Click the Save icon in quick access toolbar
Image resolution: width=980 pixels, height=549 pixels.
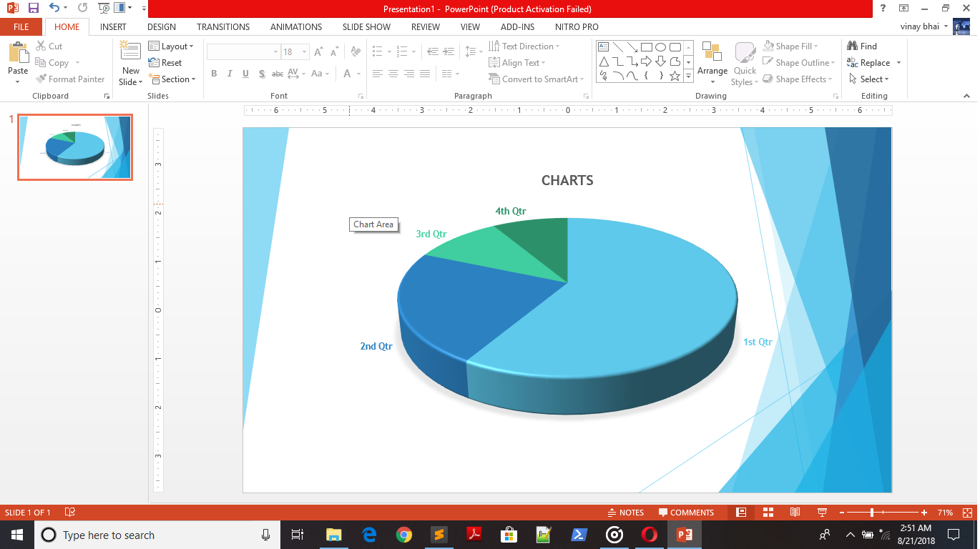coord(34,9)
